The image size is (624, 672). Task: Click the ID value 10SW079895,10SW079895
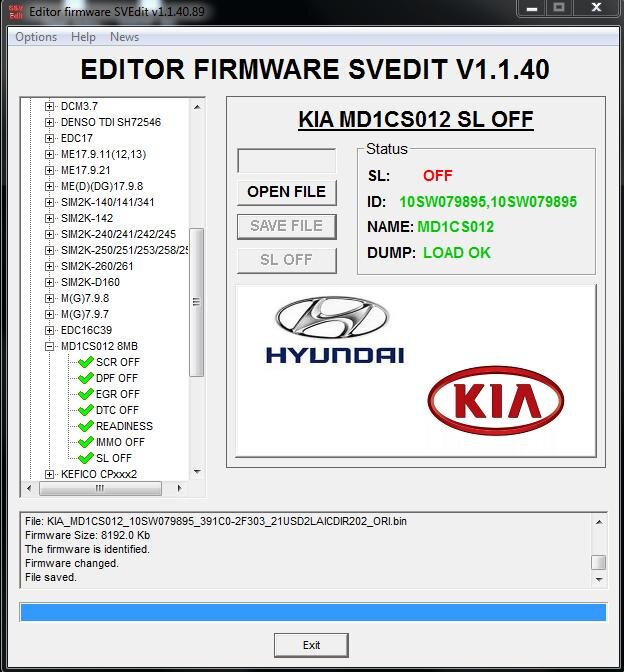(488, 201)
